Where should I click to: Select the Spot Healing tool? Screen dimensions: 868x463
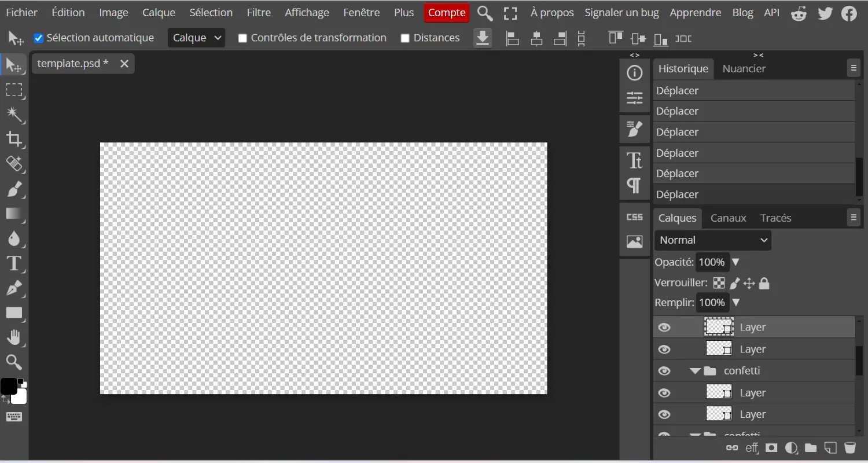14,164
